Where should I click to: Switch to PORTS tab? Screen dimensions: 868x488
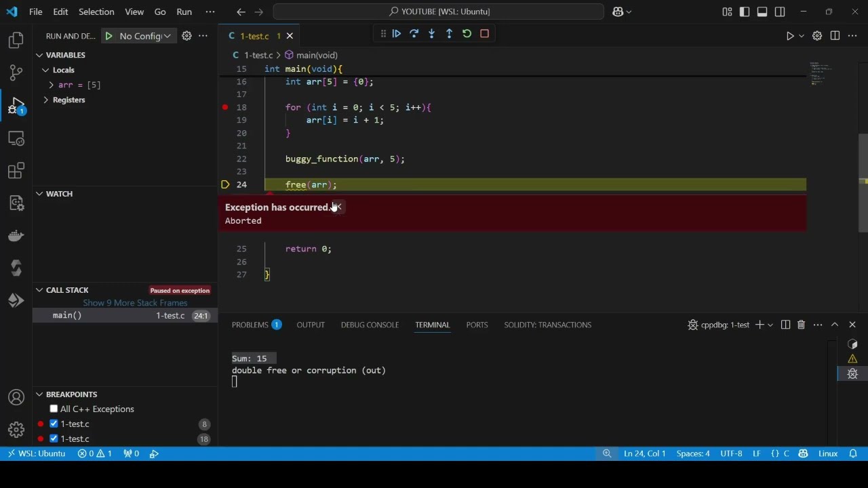click(x=477, y=325)
